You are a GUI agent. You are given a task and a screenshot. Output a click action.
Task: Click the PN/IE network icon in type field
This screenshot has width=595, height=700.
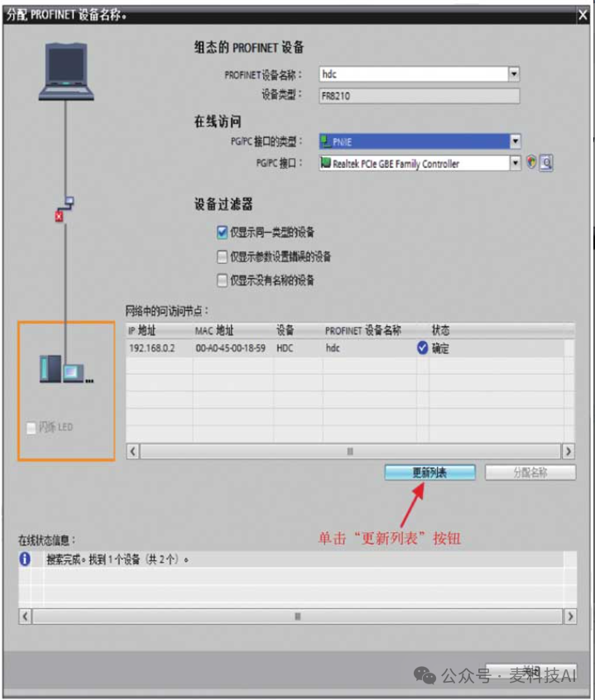(326, 141)
